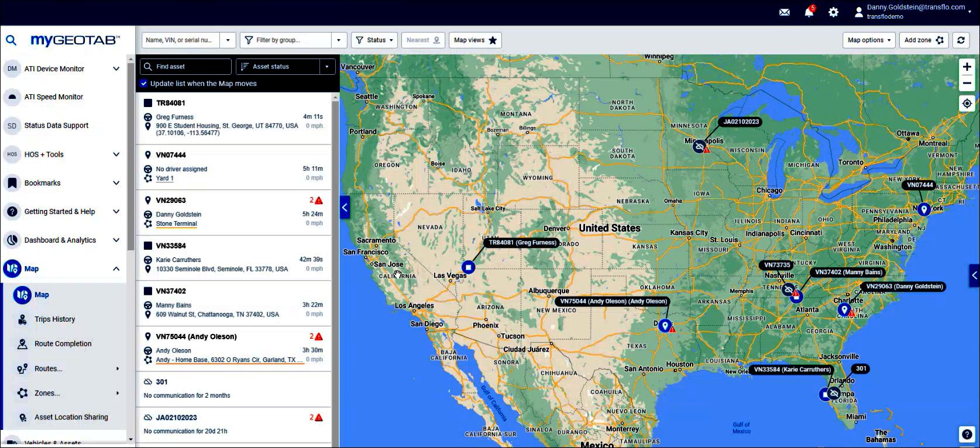Uncheck Update list when the Map moves

click(x=144, y=84)
